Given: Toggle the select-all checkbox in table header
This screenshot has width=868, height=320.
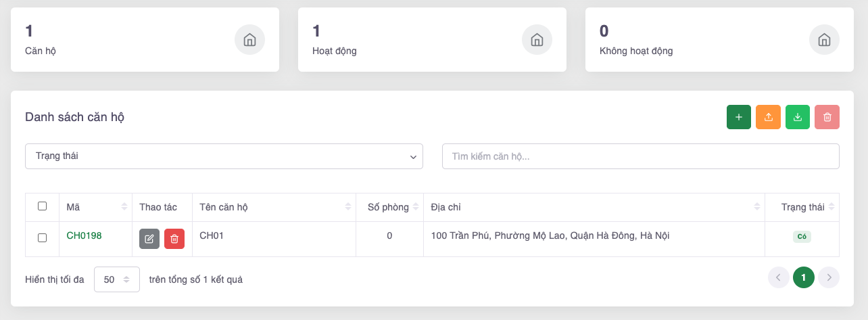Looking at the screenshot, I should click(x=43, y=206).
